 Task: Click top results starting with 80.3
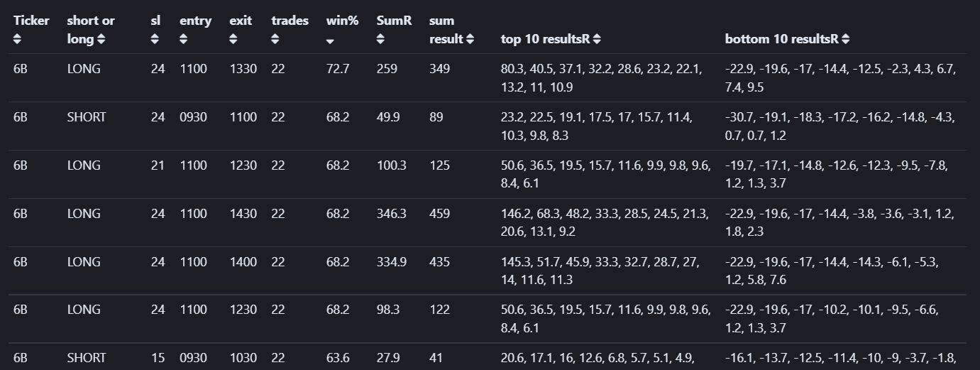click(602, 78)
